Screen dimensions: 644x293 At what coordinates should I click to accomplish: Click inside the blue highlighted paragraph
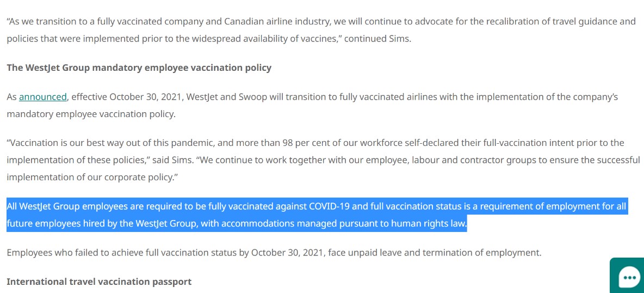coord(316,215)
